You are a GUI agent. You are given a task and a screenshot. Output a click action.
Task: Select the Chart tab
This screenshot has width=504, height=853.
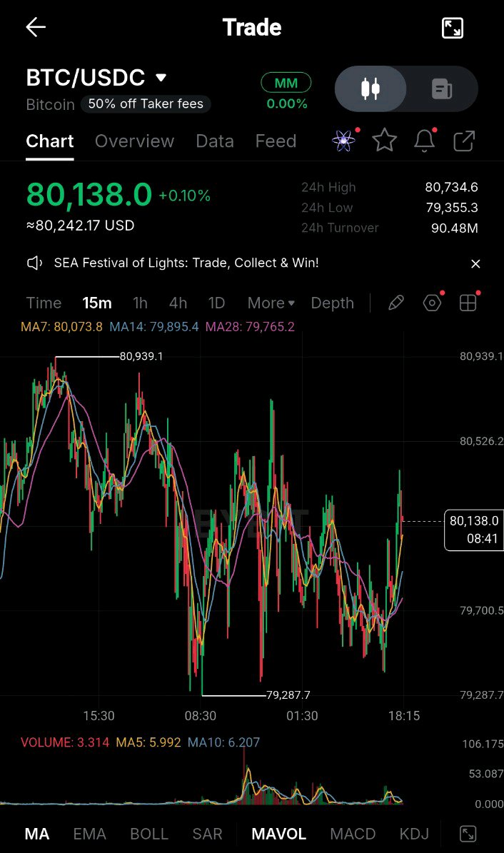coord(49,141)
